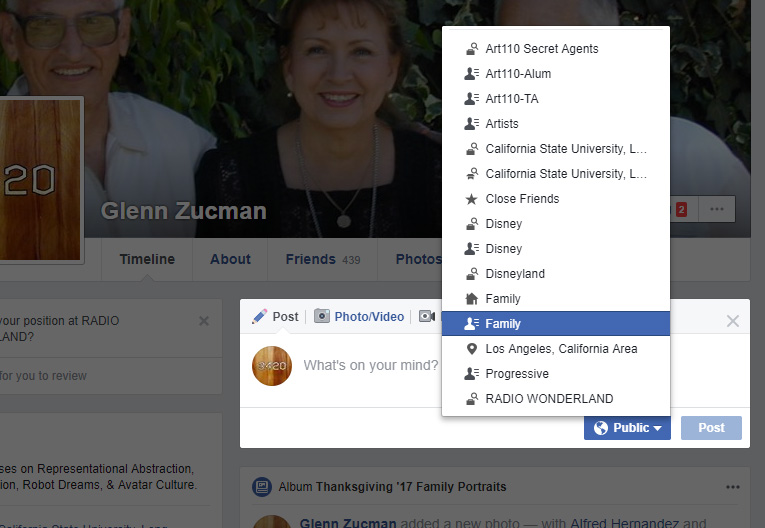The image size is (765, 528).
Task: Open the cover photo ellipsis menu
Action: tap(717, 209)
